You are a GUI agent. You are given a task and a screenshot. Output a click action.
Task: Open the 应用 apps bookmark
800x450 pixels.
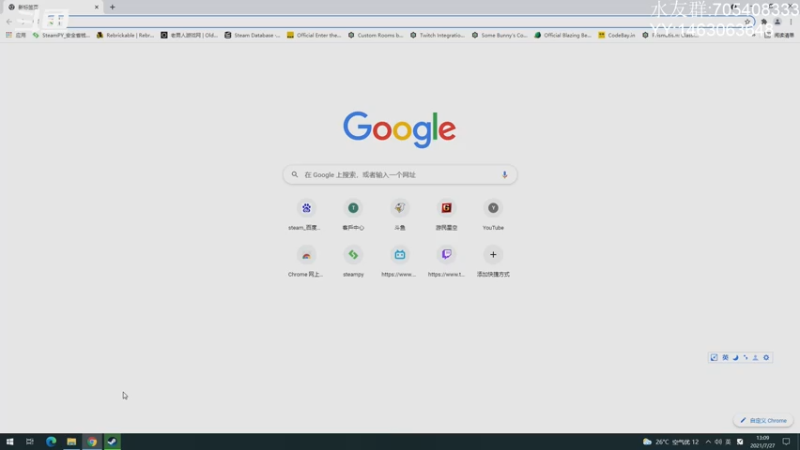click(16, 35)
